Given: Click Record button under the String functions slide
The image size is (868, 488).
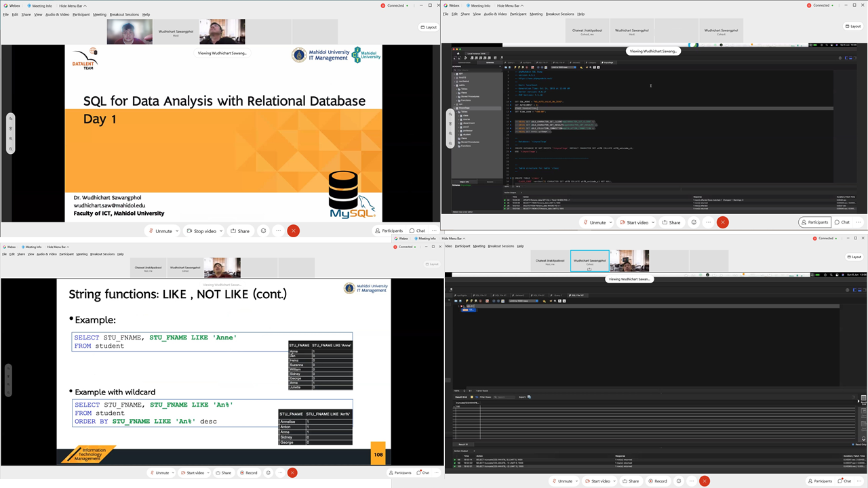Looking at the screenshot, I should coord(248,472).
